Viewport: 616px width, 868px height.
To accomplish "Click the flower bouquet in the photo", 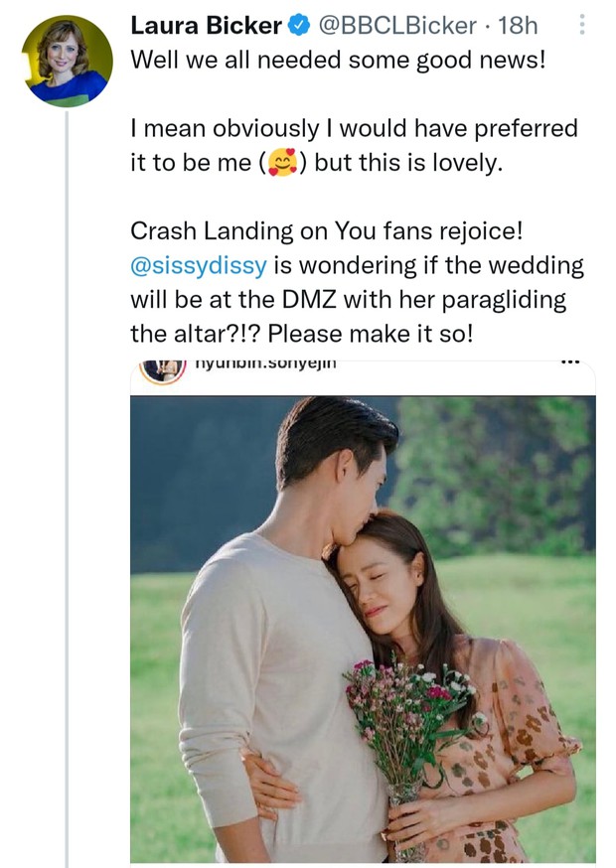I will click(x=402, y=715).
